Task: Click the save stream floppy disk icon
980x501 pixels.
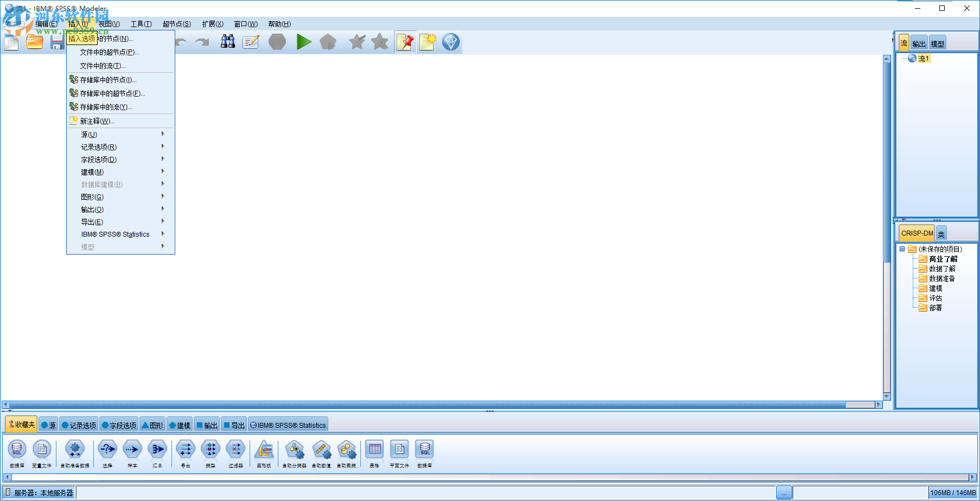Action: coord(57,42)
